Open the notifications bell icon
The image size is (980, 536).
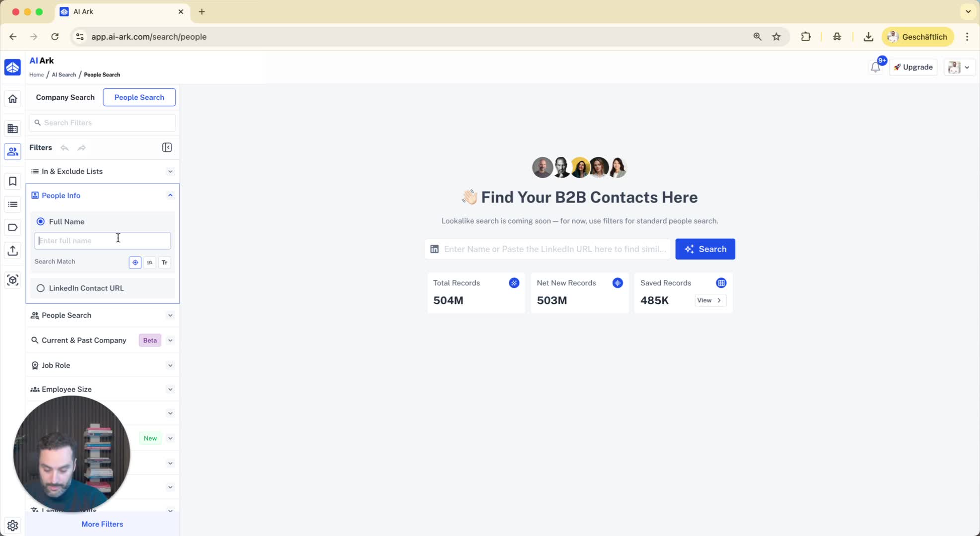click(875, 67)
